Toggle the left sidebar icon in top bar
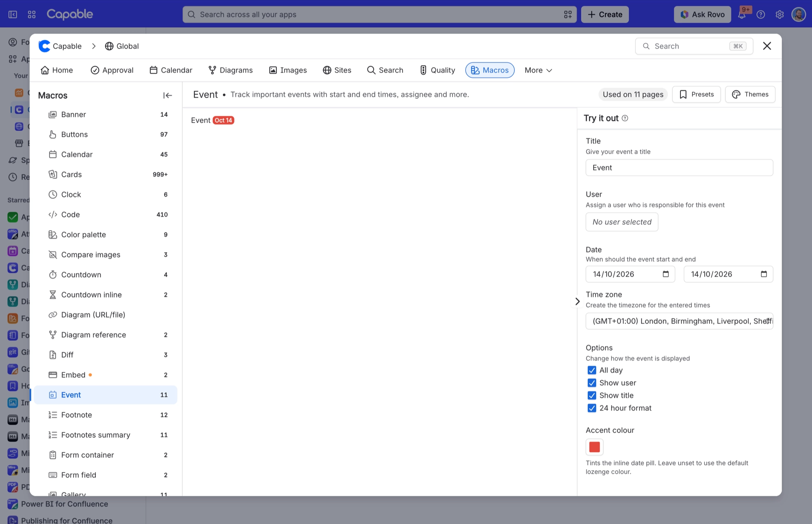Viewport: 812px width, 524px height. (13, 14)
